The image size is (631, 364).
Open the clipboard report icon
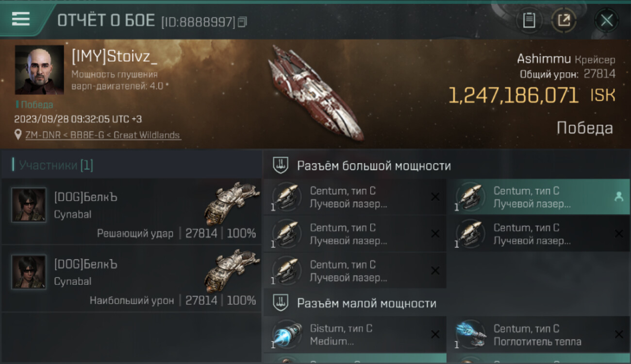tap(529, 20)
